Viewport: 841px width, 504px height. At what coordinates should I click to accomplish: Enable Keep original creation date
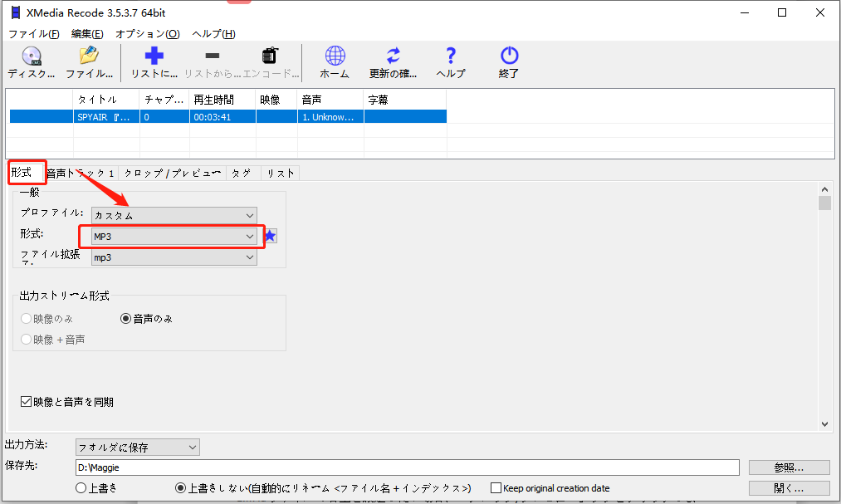click(x=496, y=487)
